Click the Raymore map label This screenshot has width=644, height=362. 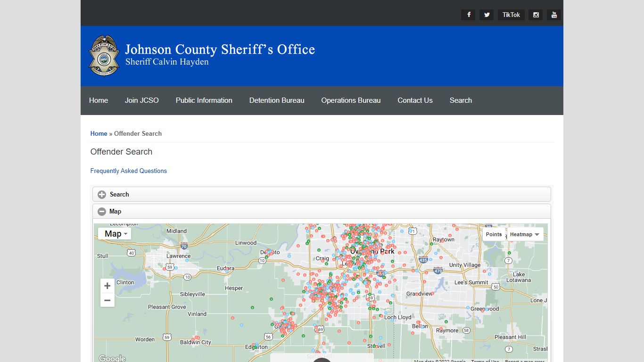[447, 330]
